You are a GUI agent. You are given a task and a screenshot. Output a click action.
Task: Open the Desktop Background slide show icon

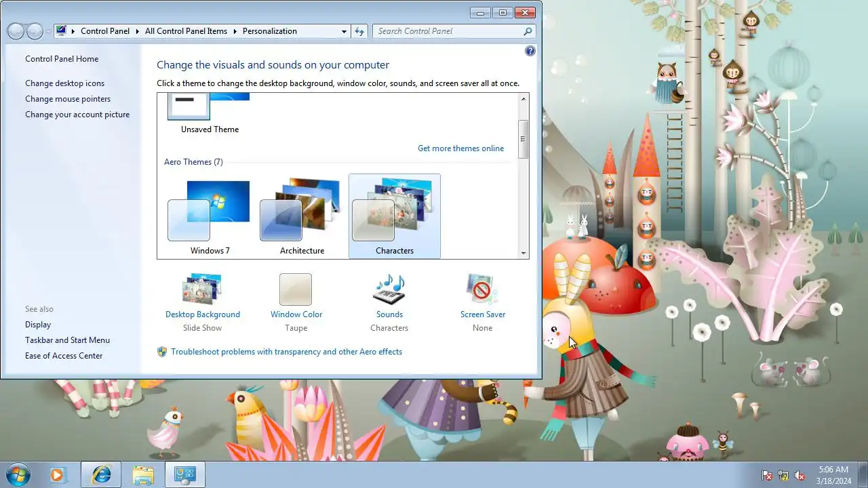click(x=202, y=289)
